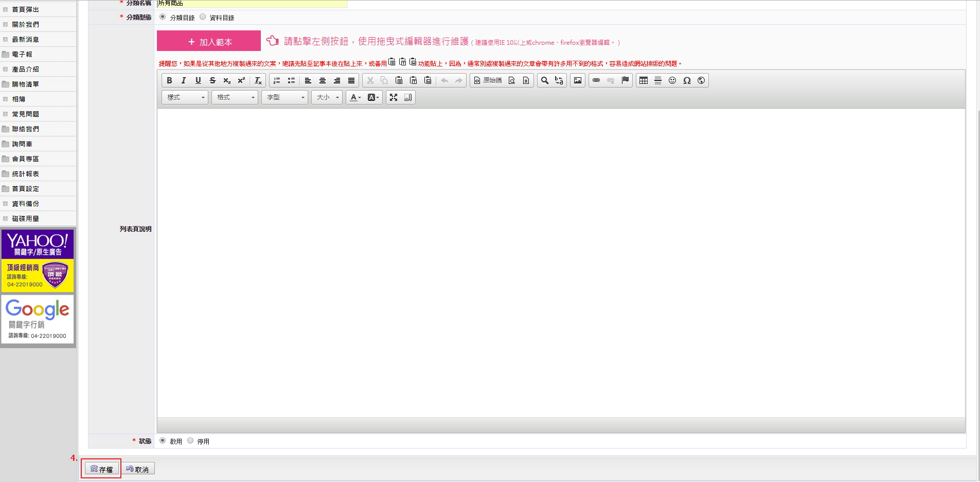
Task: Click the insert image icon
Action: 578,80
